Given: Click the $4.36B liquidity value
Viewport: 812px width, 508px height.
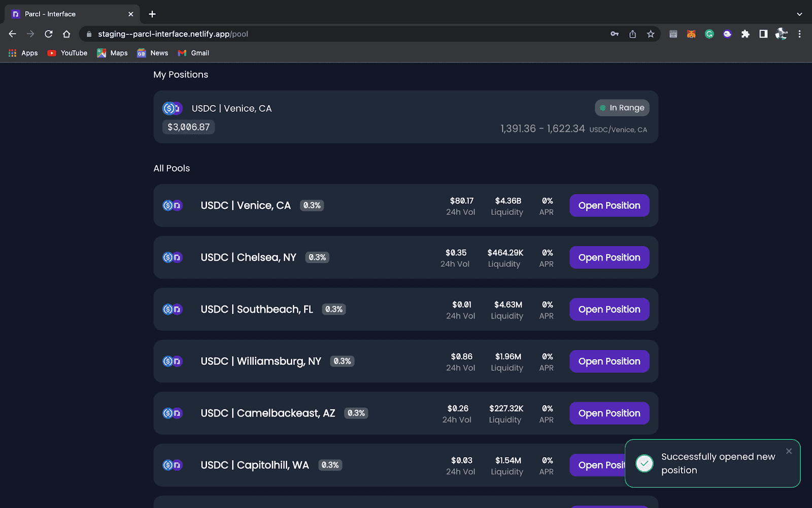Looking at the screenshot, I should [x=508, y=201].
